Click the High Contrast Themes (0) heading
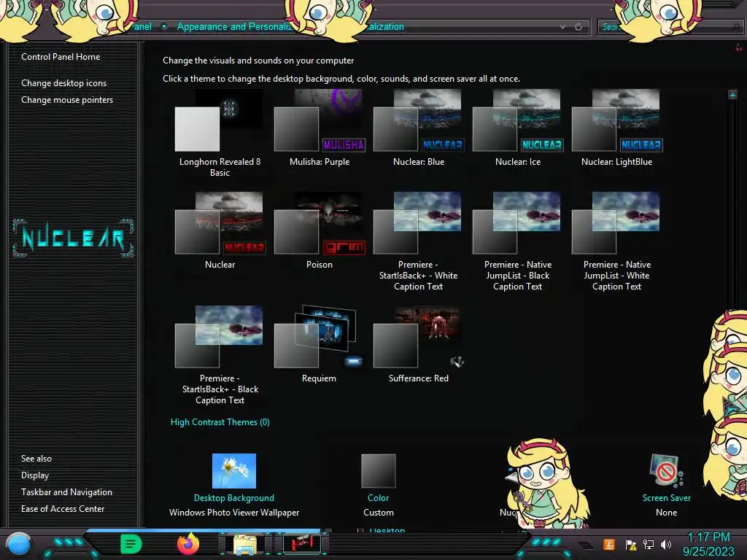This screenshot has height=560, width=747. 220,422
